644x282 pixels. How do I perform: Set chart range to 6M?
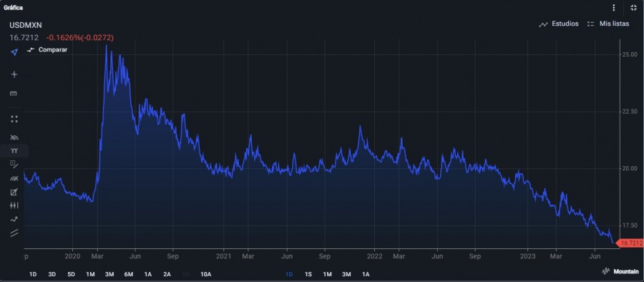(129, 274)
